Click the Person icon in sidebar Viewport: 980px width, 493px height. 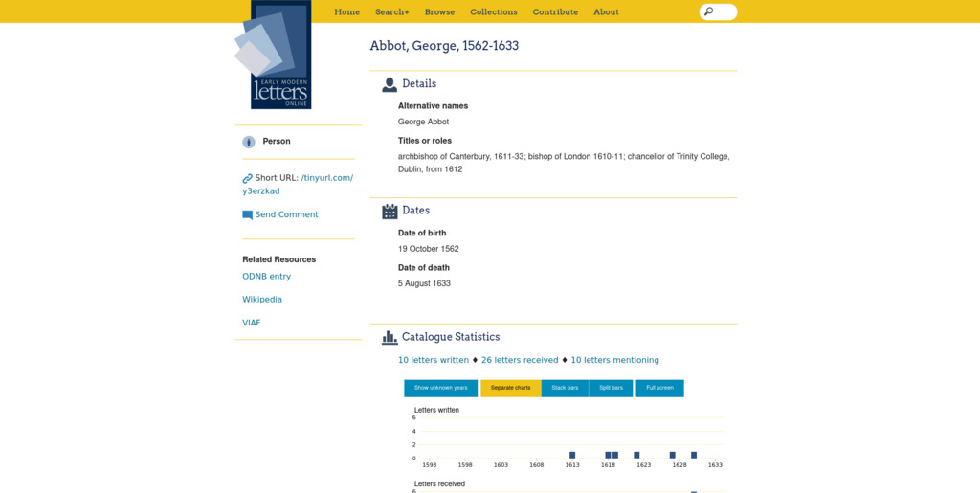pyautogui.click(x=249, y=142)
